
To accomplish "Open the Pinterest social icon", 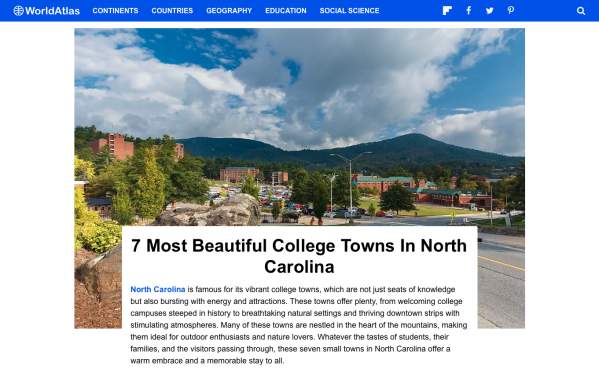I will pos(510,11).
